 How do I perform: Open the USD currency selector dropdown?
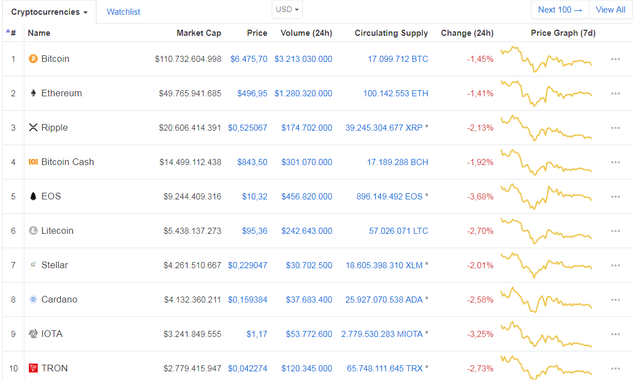(x=287, y=9)
